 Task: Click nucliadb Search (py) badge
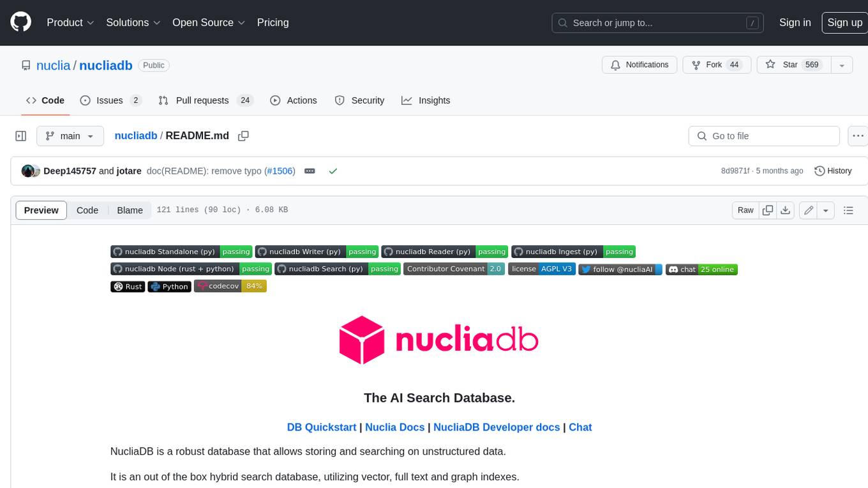(338, 269)
